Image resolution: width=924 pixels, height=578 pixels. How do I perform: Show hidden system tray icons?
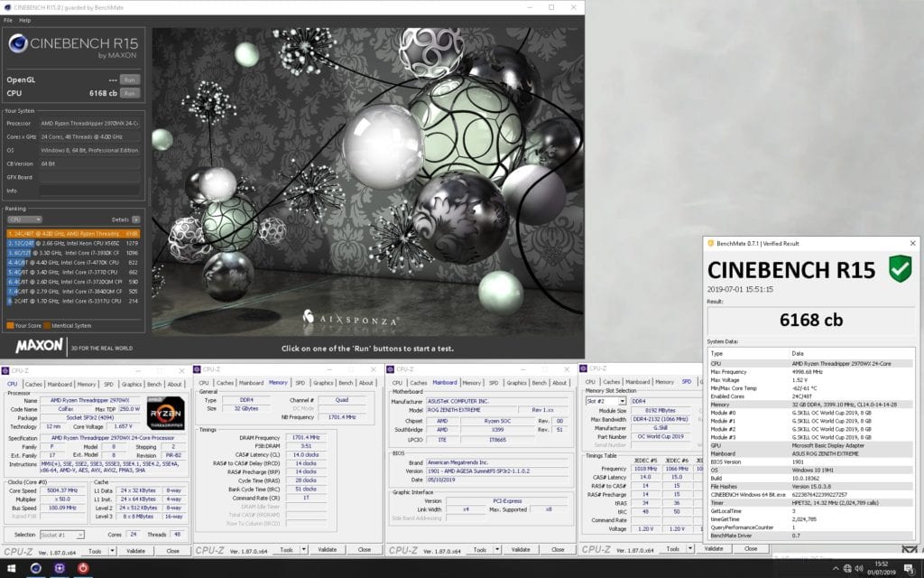coord(835,569)
